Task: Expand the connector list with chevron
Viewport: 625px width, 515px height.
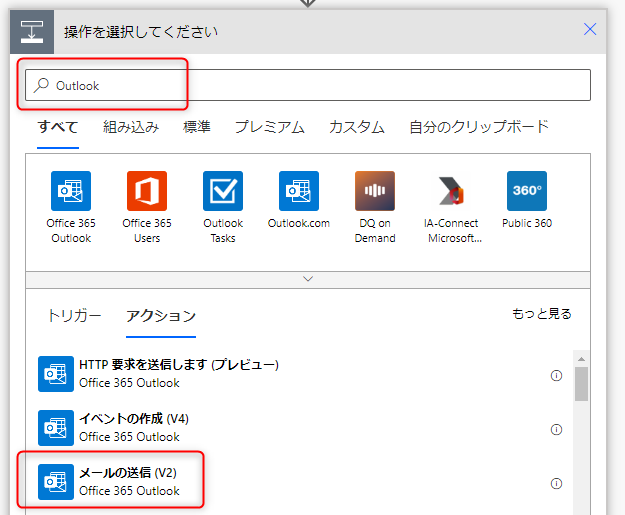Action: (308, 278)
